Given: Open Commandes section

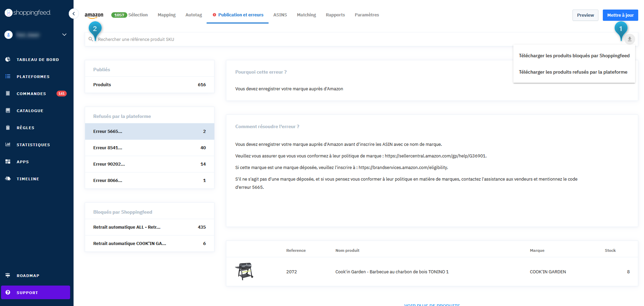Looking at the screenshot, I should coord(31,94).
